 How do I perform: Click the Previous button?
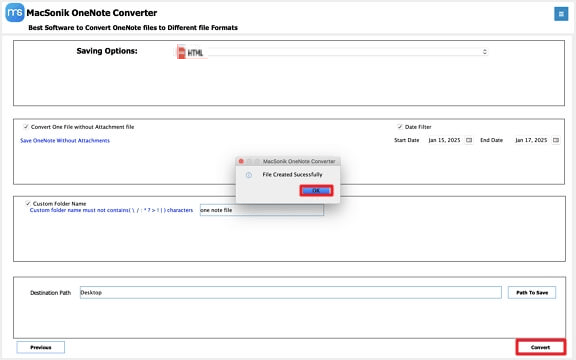tap(41, 347)
